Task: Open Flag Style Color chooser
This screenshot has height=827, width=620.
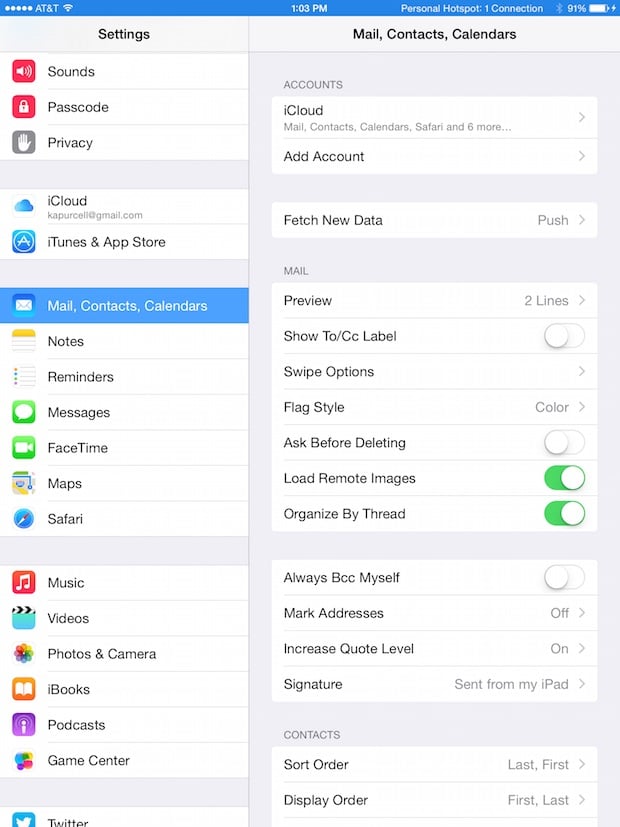Action: [434, 407]
